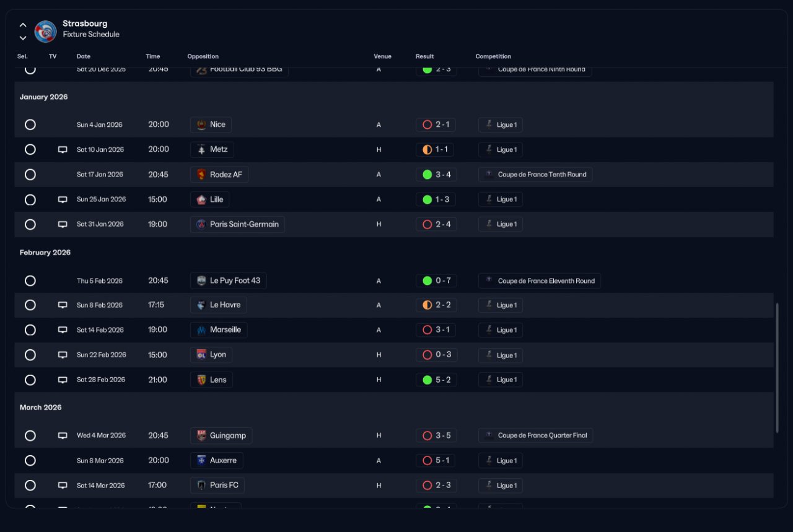
Task: Collapse the February 2026 month section
Action: pos(45,253)
